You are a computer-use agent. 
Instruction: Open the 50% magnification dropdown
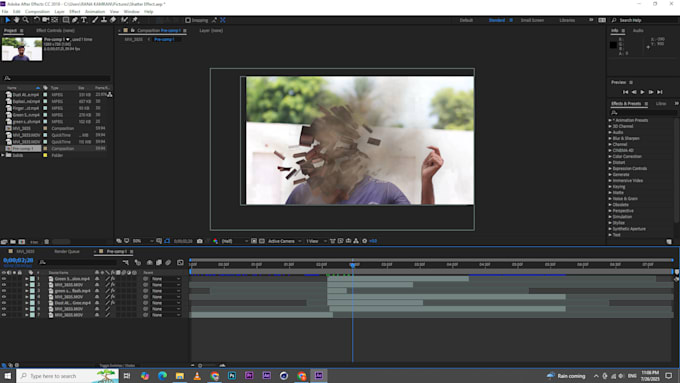tap(143, 241)
